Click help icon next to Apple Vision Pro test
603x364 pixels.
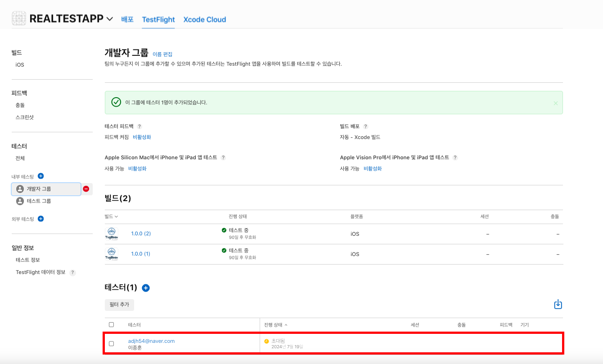[455, 157]
